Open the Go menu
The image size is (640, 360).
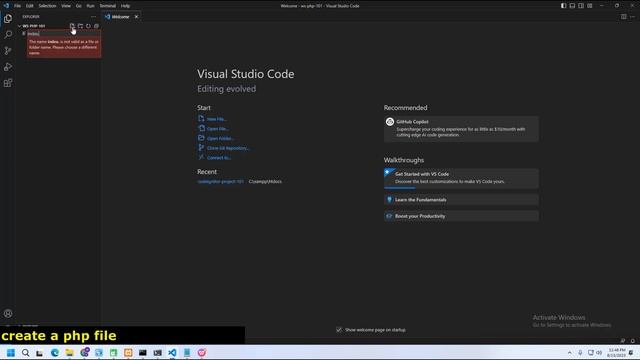[x=79, y=6]
